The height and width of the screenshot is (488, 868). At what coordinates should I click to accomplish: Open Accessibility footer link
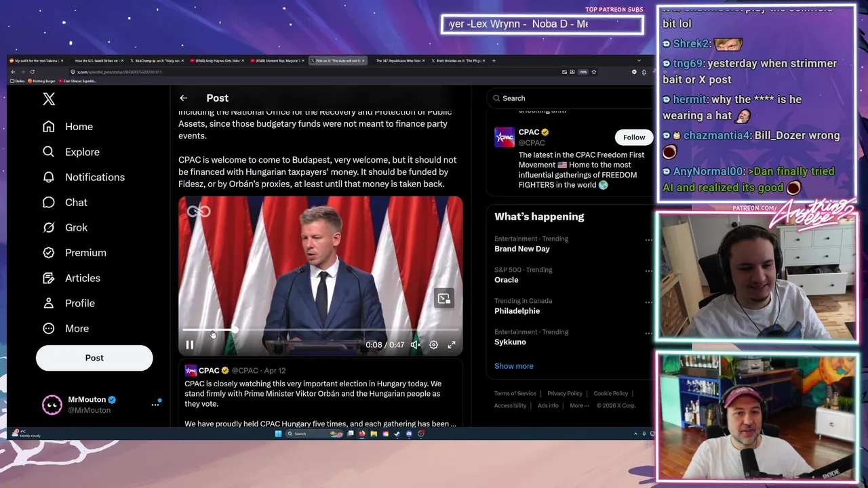[511, 405]
